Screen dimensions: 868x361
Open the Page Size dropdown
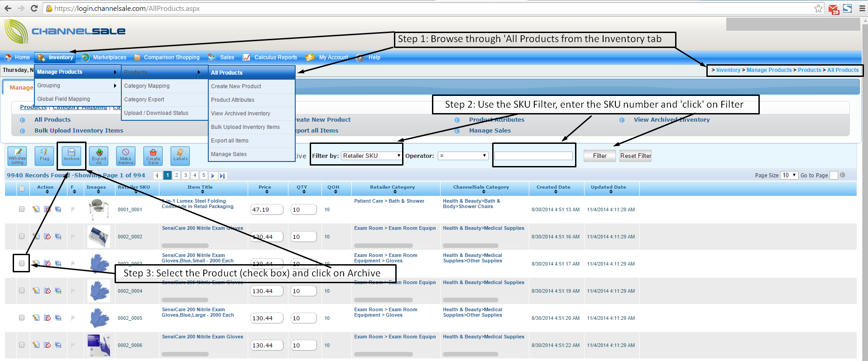click(x=789, y=175)
